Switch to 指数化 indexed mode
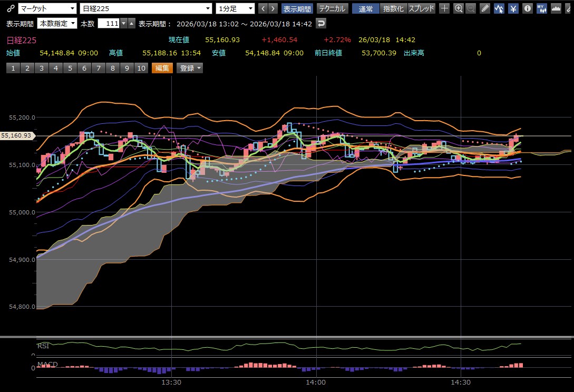 pos(393,8)
